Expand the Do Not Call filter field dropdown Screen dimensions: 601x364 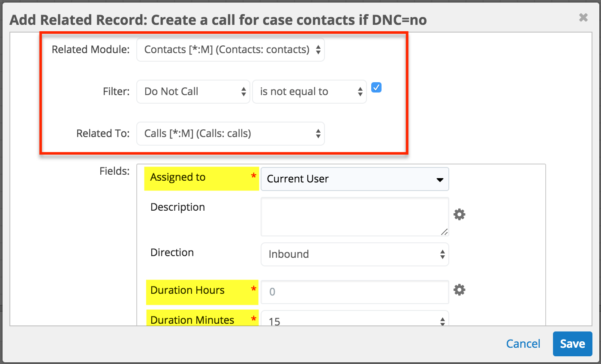pos(193,92)
